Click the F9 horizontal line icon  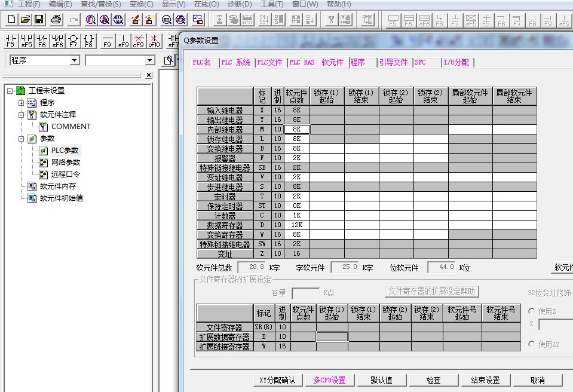pyautogui.click(x=108, y=41)
